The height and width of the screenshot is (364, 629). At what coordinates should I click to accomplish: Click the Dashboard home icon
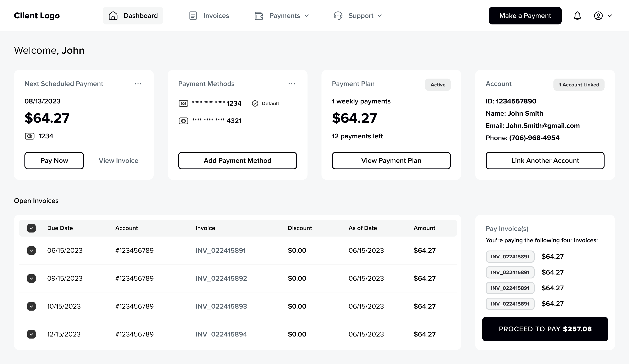point(113,16)
